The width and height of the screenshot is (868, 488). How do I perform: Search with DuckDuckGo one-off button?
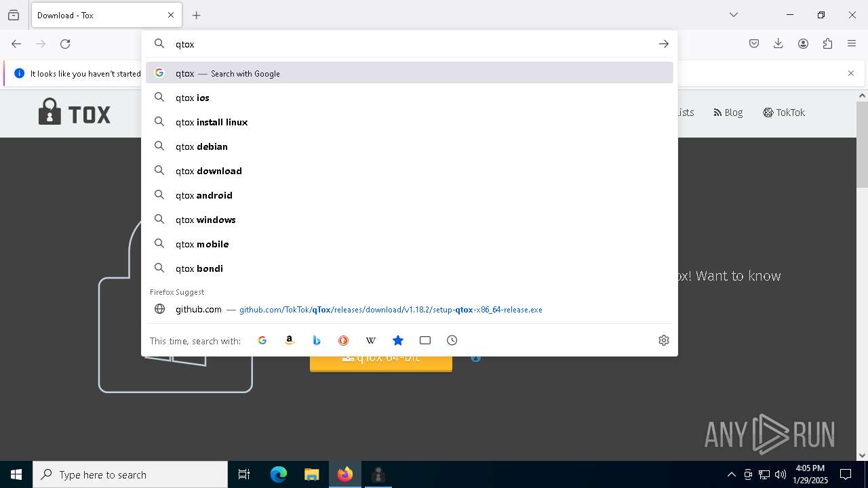click(344, 340)
